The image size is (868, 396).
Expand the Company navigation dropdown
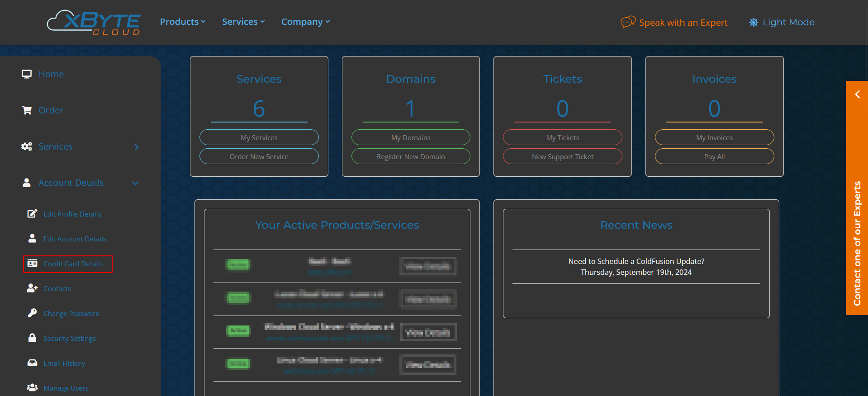pos(305,22)
